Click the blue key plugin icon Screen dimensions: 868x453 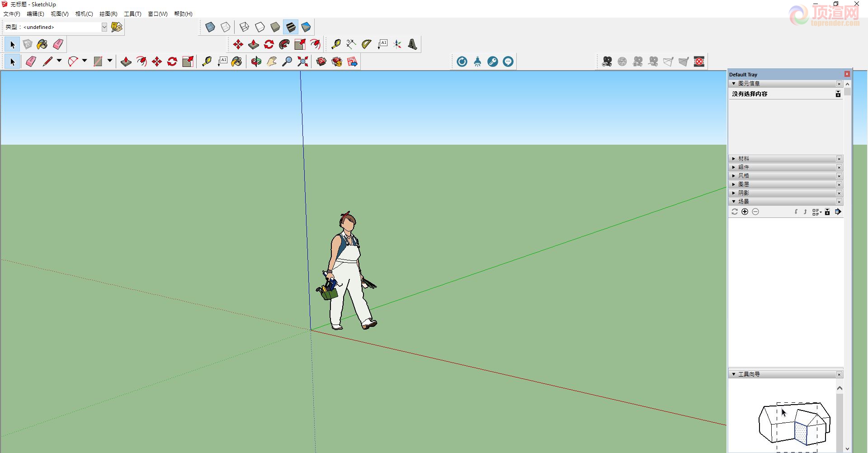493,61
